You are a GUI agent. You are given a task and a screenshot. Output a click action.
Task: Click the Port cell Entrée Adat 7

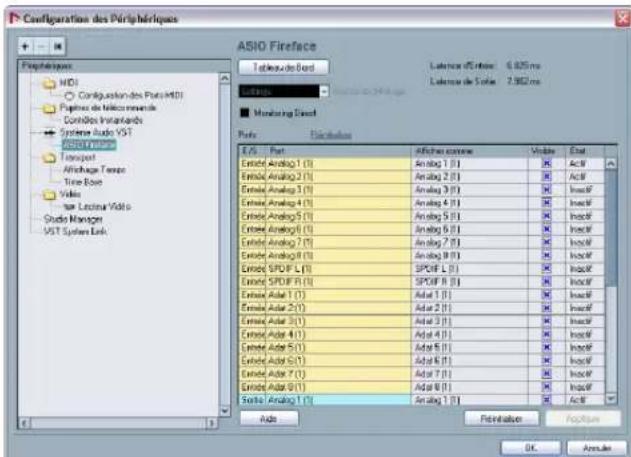pos(338,374)
